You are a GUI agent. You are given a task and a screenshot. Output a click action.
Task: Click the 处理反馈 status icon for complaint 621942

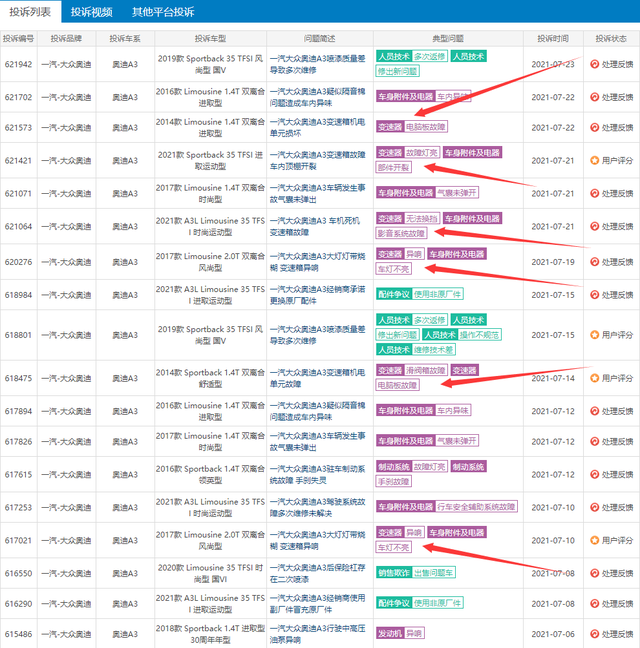pos(594,64)
